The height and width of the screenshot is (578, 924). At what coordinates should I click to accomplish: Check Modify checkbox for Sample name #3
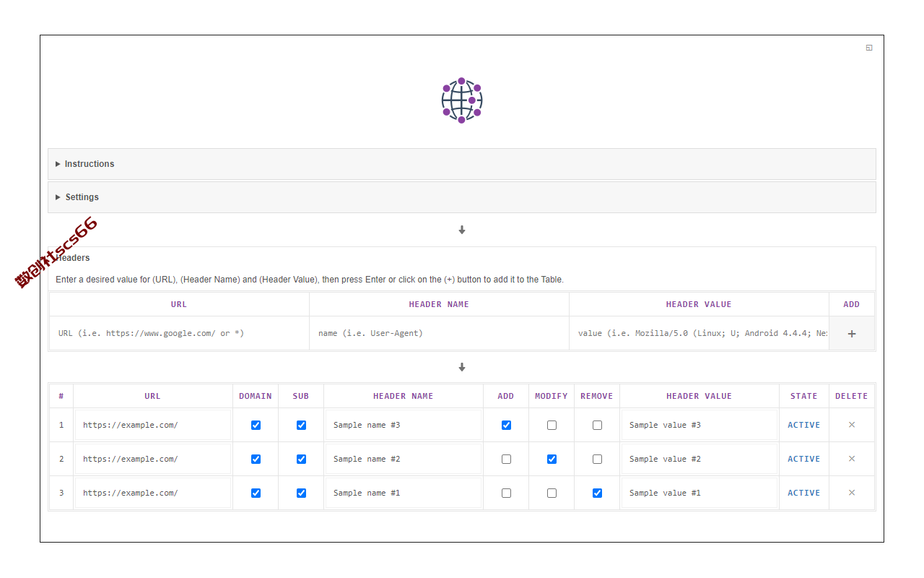click(552, 425)
